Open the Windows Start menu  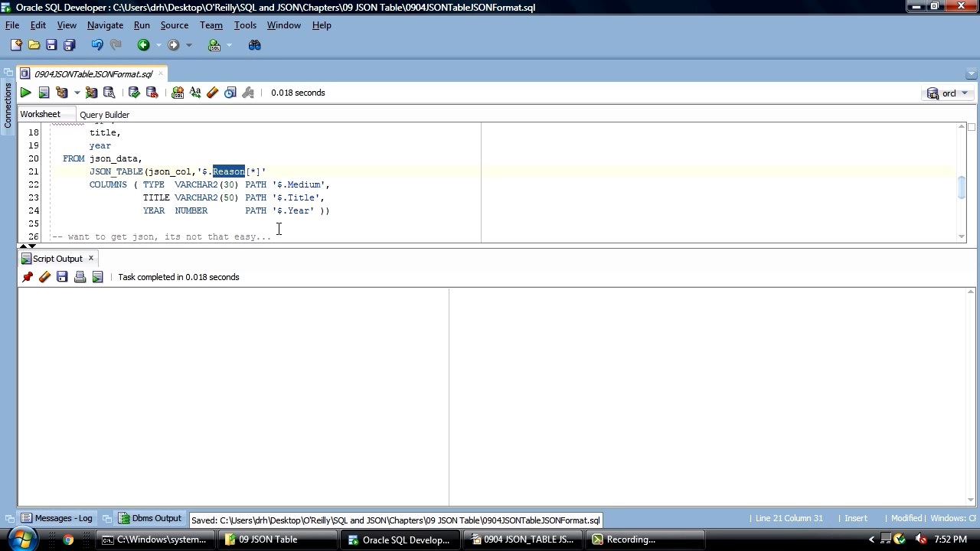click(x=21, y=539)
